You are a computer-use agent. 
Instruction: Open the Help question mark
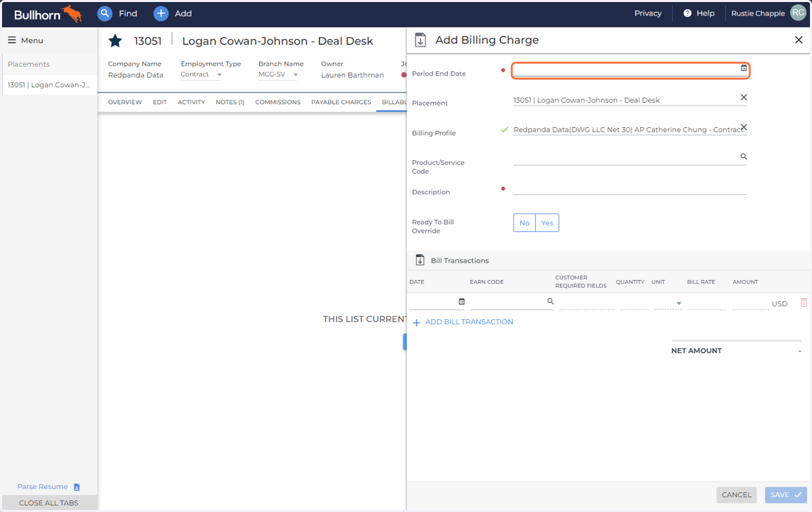coord(687,13)
